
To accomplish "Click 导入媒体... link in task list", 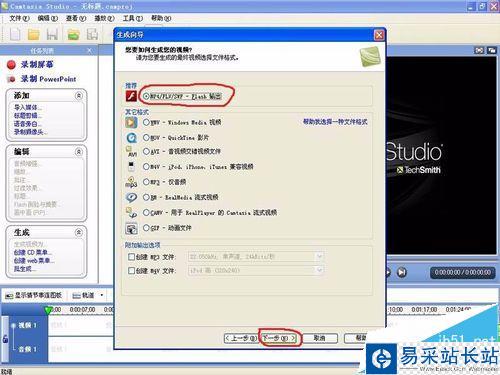I will (28, 107).
